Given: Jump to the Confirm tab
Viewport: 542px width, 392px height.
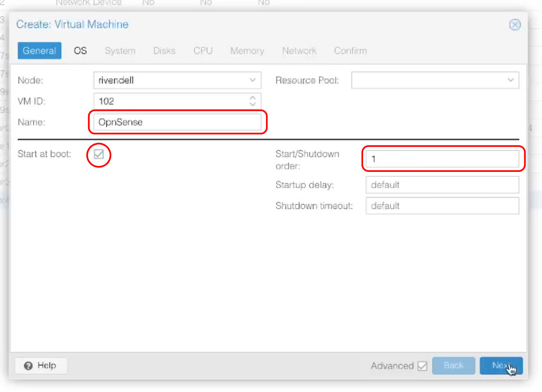Looking at the screenshot, I should 350,51.
